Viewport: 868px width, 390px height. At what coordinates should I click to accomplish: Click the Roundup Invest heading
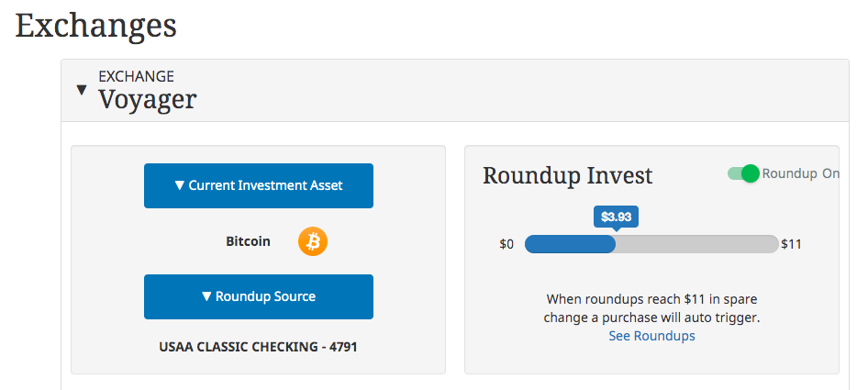[567, 175]
